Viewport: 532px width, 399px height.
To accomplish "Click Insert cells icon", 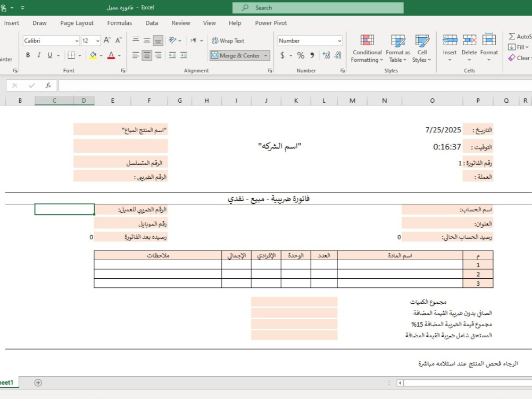I will point(450,40).
